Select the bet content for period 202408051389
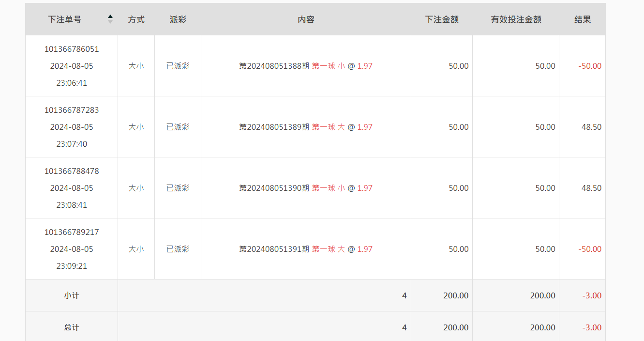Viewport: 644px width, 341px height. pyautogui.click(x=306, y=127)
